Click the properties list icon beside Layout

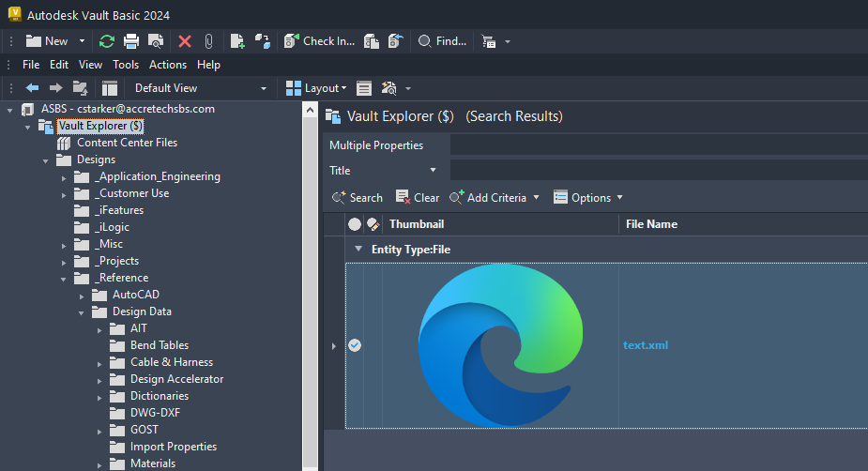click(x=364, y=88)
